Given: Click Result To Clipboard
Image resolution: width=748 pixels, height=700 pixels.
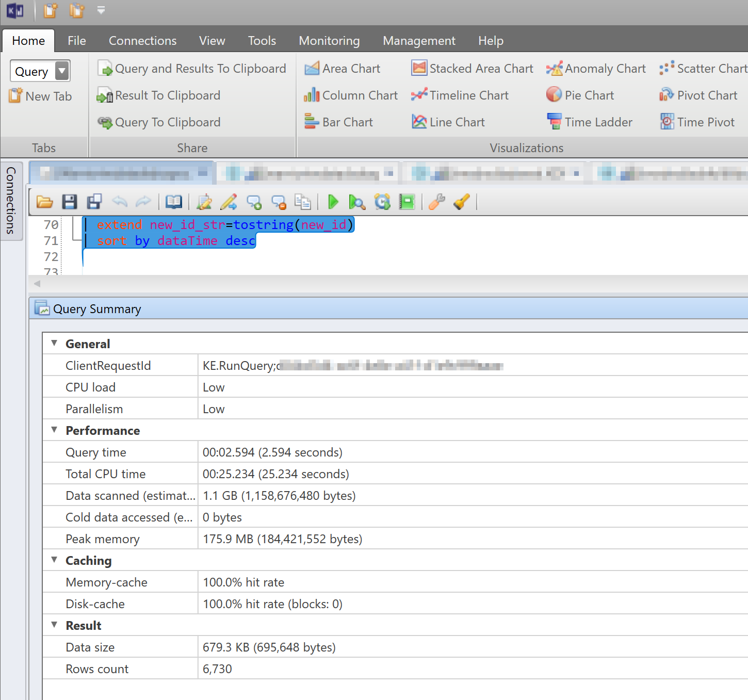Looking at the screenshot, I should (159, 95).
